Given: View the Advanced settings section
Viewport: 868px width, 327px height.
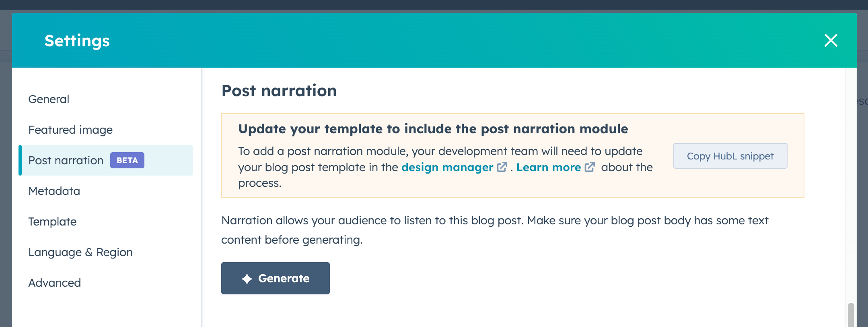Looking at the screenshot, I should (x=55, y=283).
